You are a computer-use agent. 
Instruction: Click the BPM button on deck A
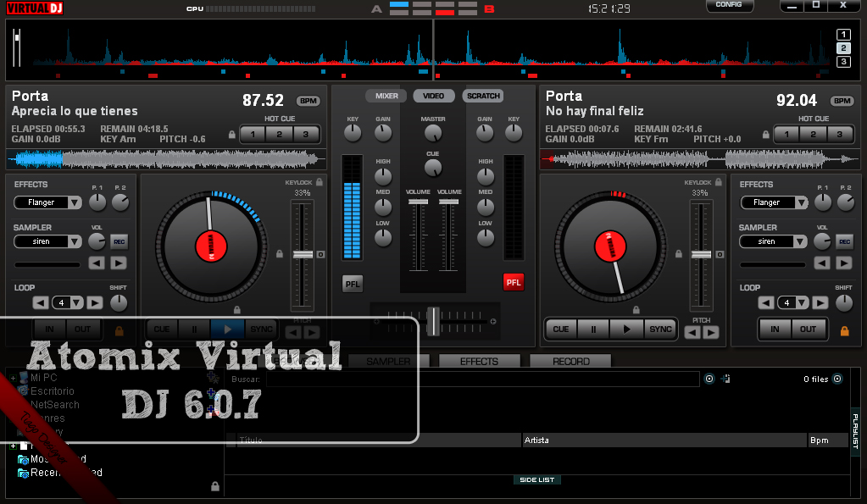point(308,101)
